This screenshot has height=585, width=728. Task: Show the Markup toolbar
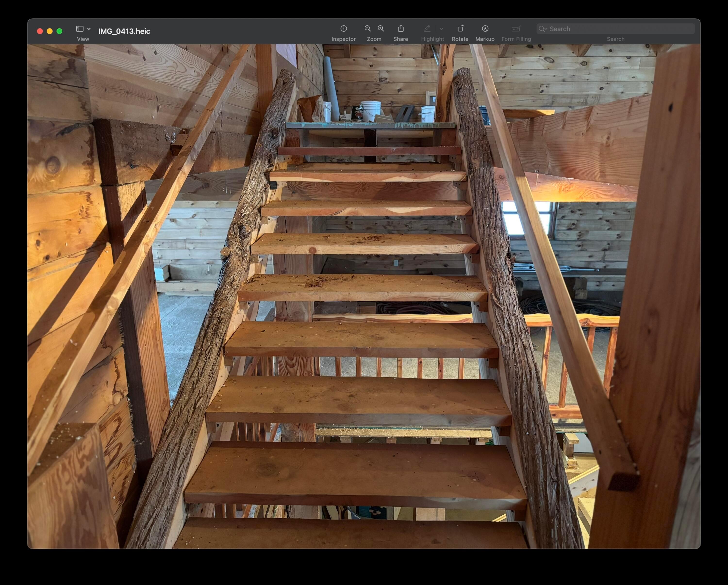[x=485, y=29]
